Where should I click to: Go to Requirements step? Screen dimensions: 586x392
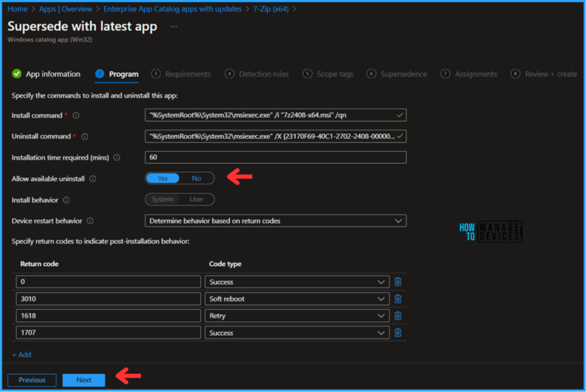(x=181, y=74)
